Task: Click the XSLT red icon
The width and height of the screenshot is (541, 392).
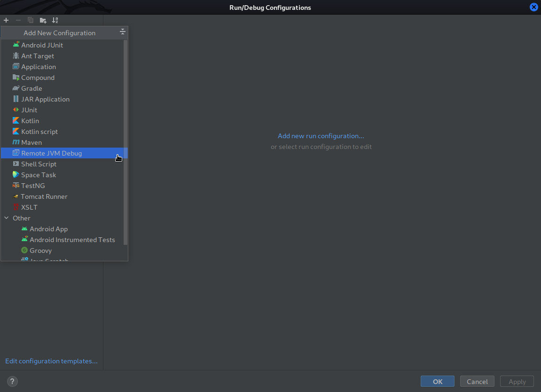Action: [16, 207]
